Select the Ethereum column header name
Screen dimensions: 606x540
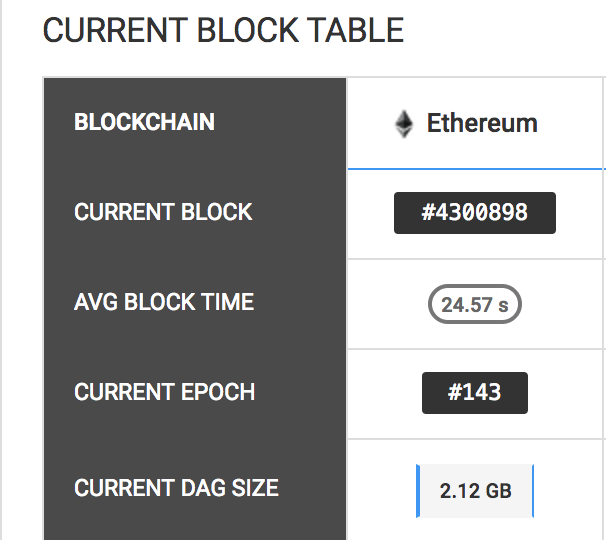coord(482,123)
